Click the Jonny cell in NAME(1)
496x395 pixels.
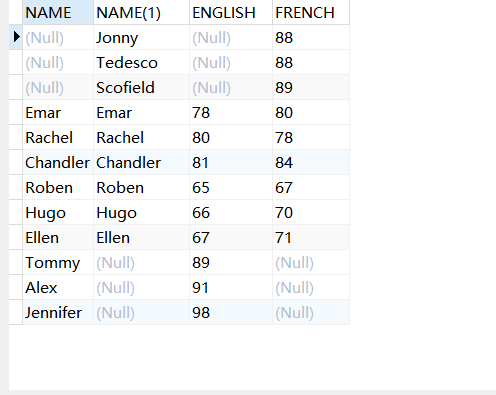(142, 37)
